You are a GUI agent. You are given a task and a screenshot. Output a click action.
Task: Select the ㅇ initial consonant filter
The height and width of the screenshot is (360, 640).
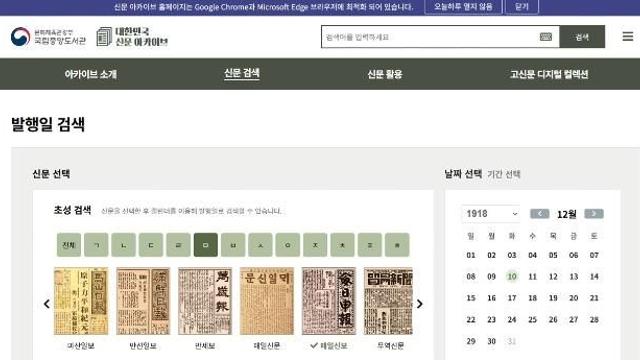tap(288, 245)
